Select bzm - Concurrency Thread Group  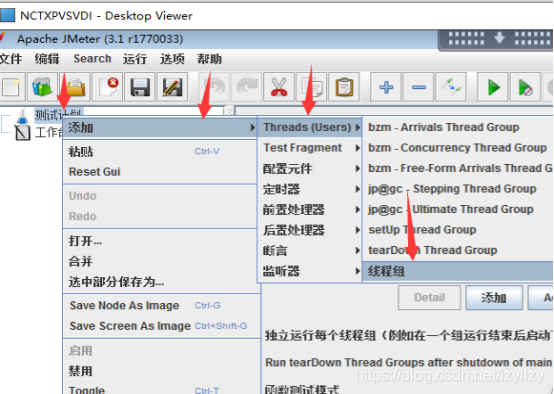[458, 148]
